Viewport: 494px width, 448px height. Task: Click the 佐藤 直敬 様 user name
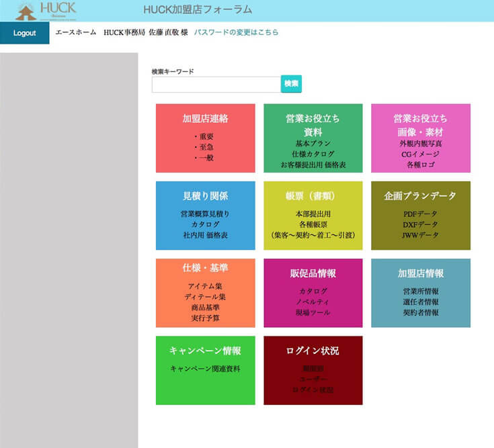click(x=168, y=32)
